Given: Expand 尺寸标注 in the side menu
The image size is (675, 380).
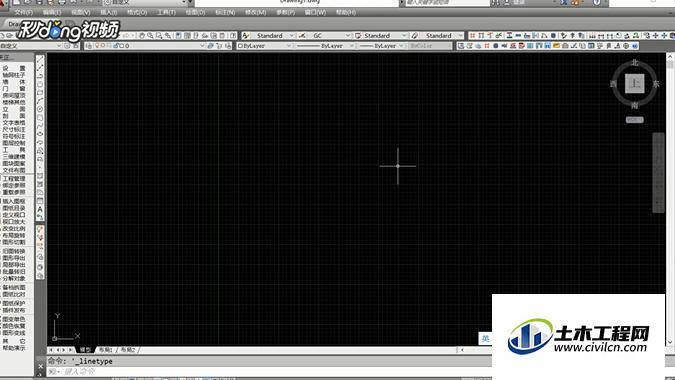Looking at the screenshot, I should [14, 130].
